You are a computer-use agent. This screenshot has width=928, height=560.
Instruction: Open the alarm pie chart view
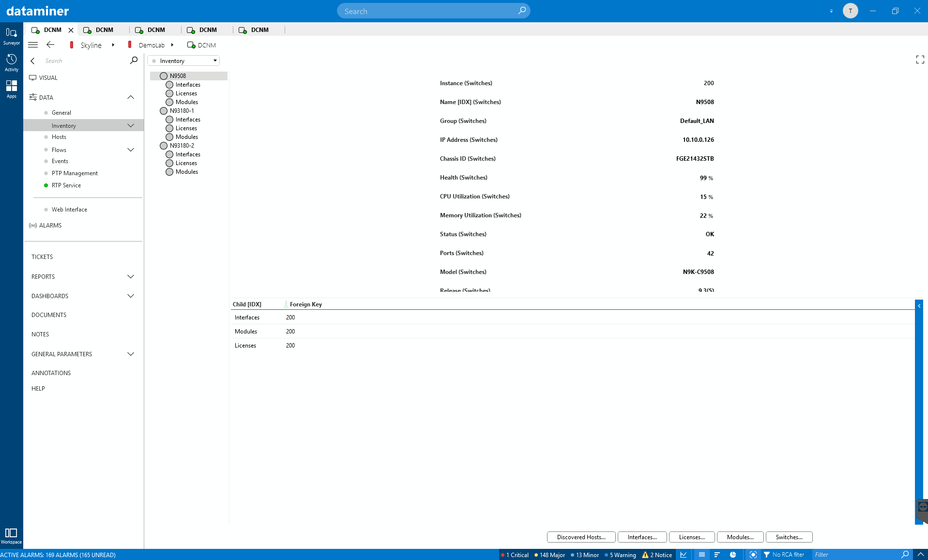click(x=733, y=555)
